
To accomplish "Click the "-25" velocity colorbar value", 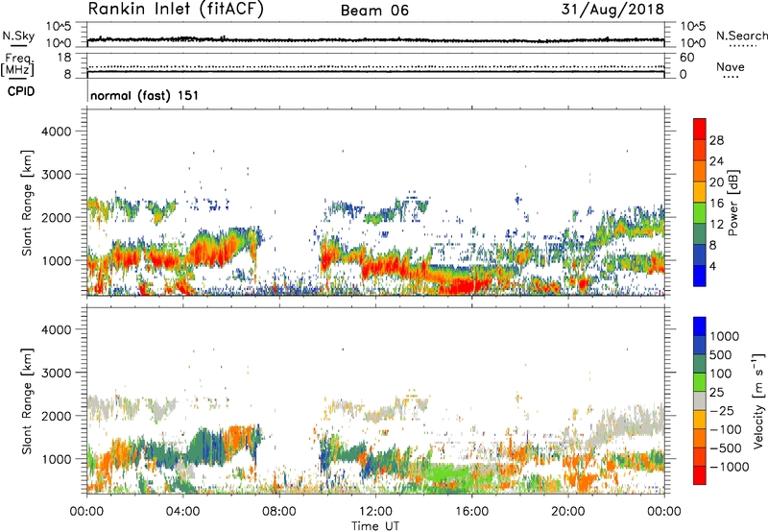I will pos(721,411).
